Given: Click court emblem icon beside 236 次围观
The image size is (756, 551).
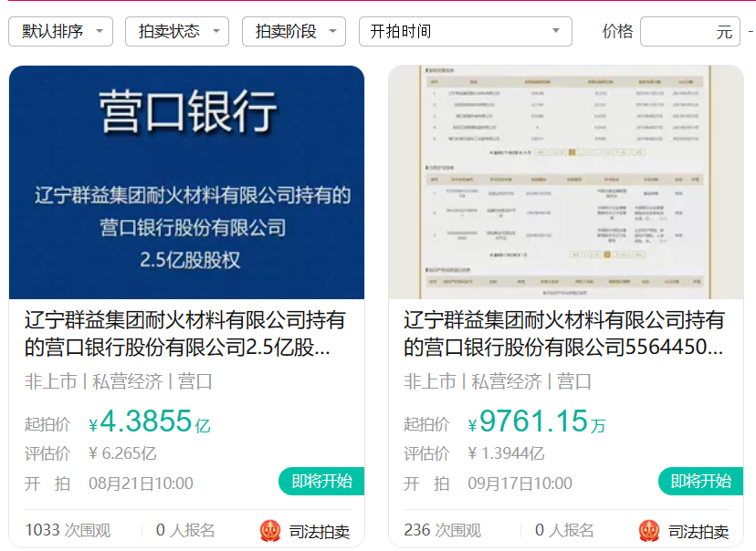Looking at the screenshot, I should [649, 531].
